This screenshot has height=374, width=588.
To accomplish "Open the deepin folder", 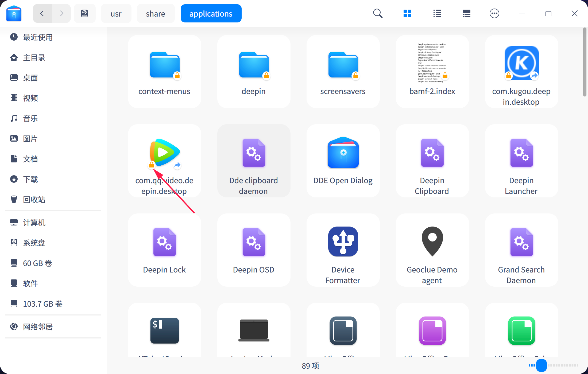I will pyautogui.click(x=253, y=71).
